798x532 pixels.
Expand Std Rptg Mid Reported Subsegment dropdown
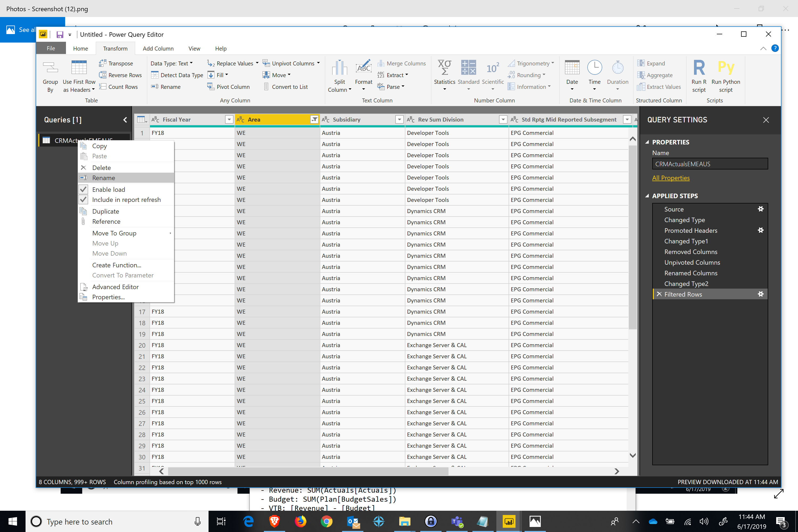pyautogui.click(x=627, y=119)
